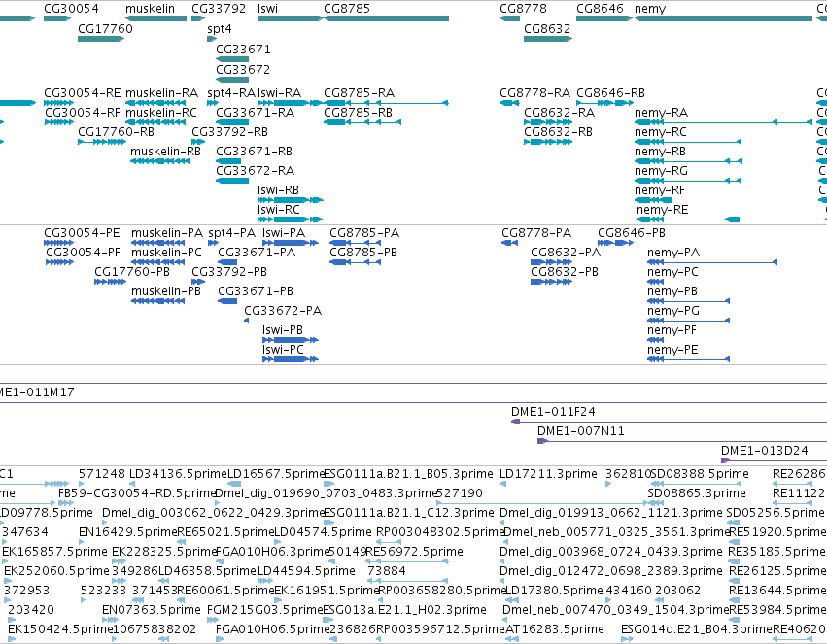The height and width of the screenshot is (644, 827).
Task: Select the CG8785 gene bar
Action: tap(386, 18)
